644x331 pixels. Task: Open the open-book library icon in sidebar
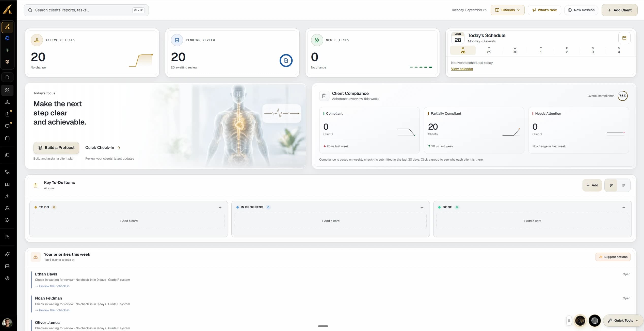pyautogui.click(x=7, y=184)
